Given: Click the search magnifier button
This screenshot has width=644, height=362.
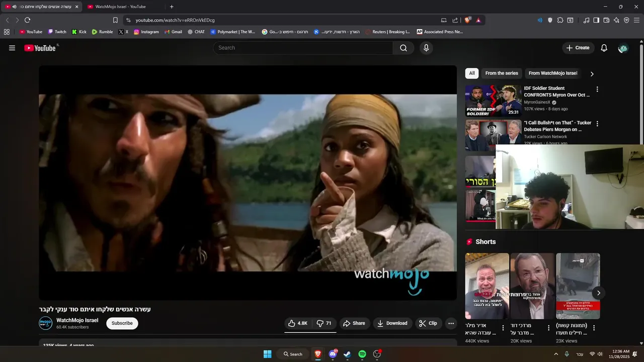Looking at the screenshot, I should tap(404, 48).
